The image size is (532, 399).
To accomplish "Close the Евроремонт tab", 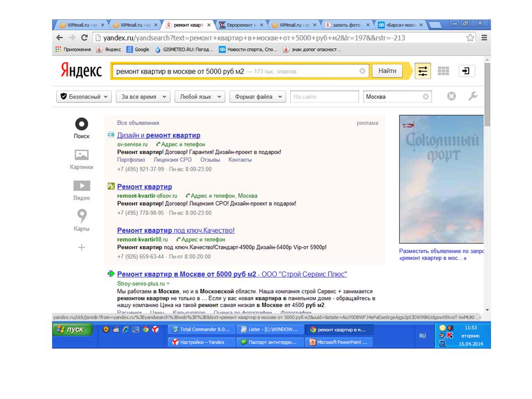I will pos(262,25).
